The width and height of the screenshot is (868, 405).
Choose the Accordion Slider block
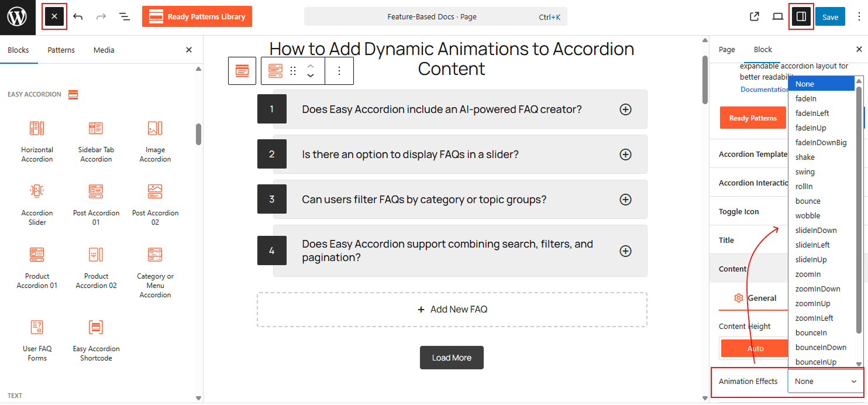click(x=37, y=204)
